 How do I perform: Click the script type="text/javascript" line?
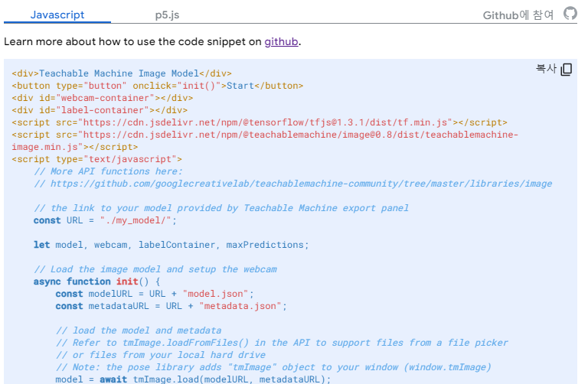click(x=96, y=159)
